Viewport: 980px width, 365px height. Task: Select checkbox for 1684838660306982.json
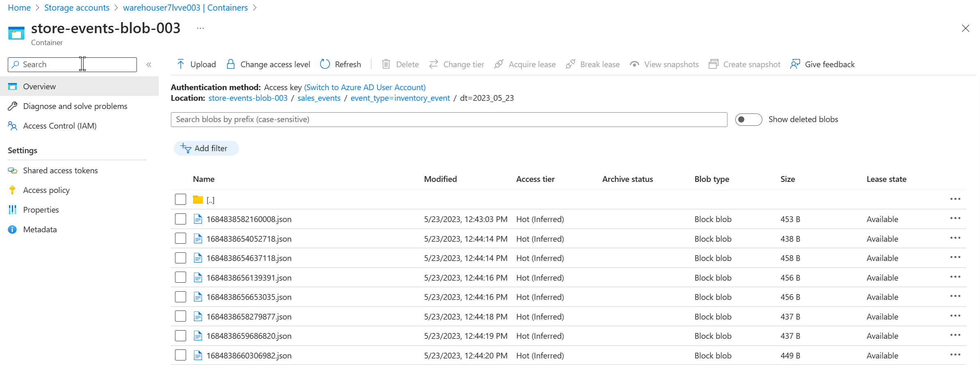pyautogui.click(x=180, y=355)
